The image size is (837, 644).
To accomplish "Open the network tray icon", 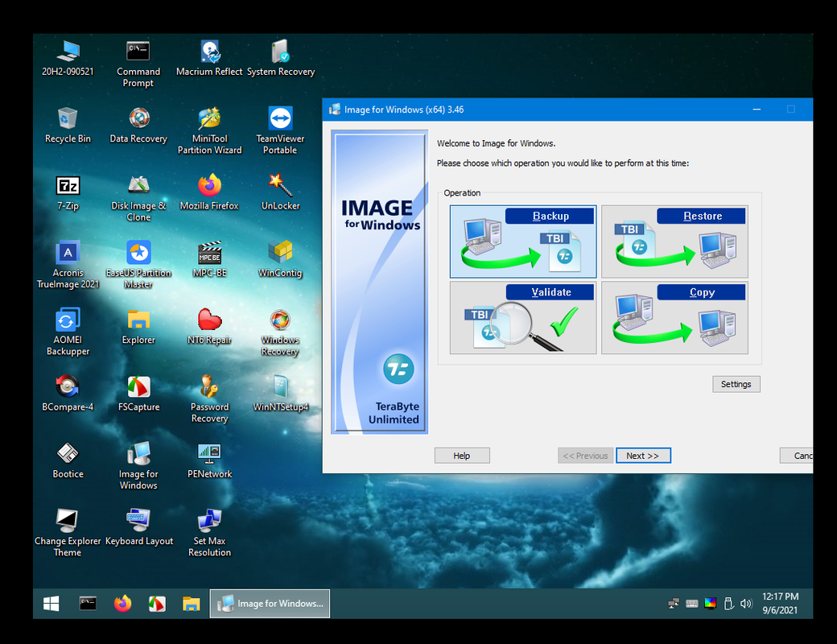I will coord(674,604).
